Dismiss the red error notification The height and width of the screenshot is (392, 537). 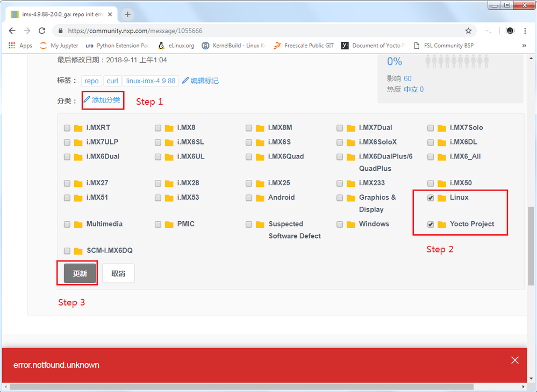pos(515,360)
